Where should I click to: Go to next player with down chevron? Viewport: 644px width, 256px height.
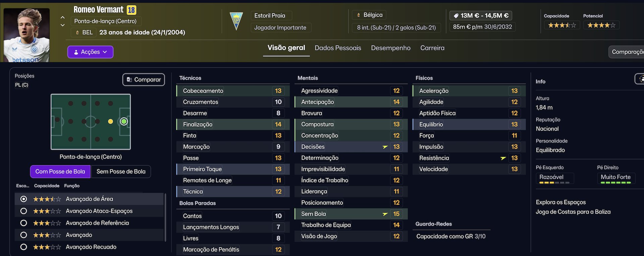coord(63,25)
